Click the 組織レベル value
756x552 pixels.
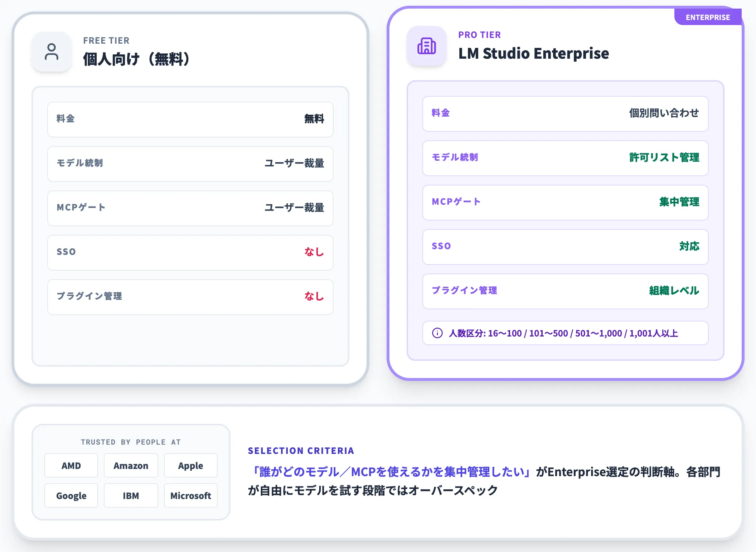click(x=674, y=291)
